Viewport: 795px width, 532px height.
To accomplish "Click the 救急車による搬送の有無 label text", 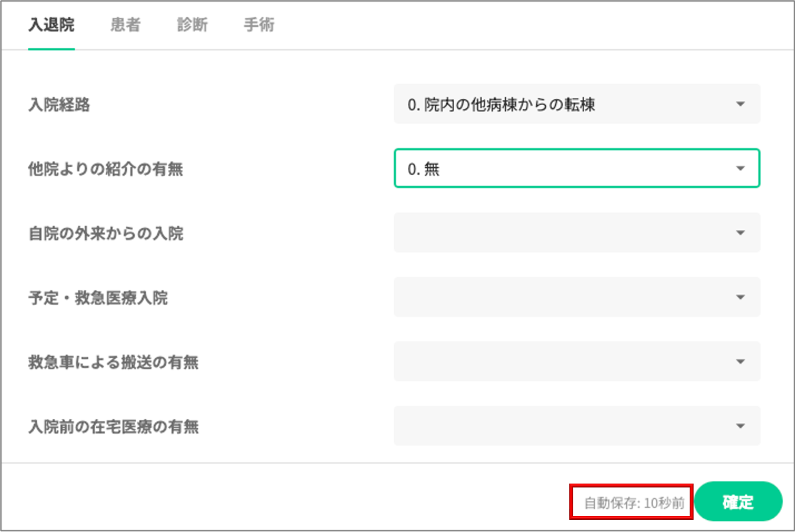I will point(113,362).
